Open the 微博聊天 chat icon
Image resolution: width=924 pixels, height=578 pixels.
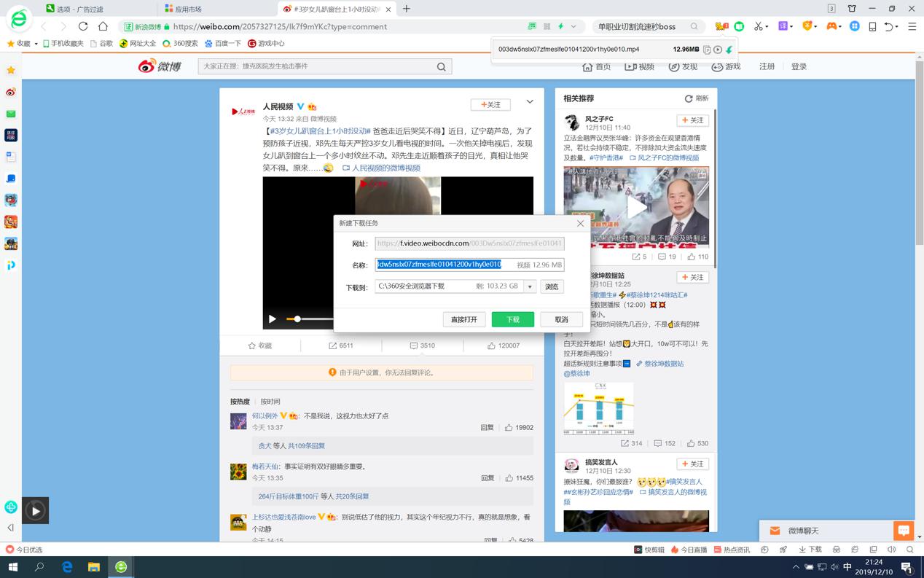click(x=904, y=531)
